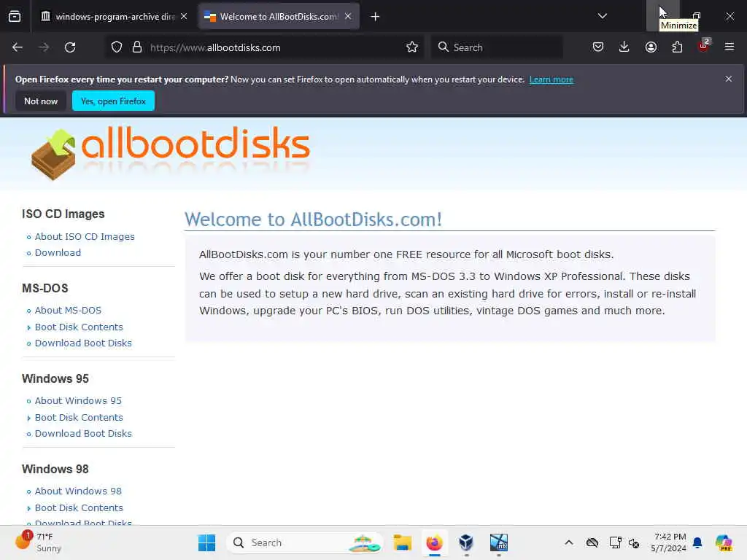Image resolution: width=747 pixels, height=560 pixels.
Task: Open clock showing 7:42 PM 5/7/2024
Action: [668, 542]
